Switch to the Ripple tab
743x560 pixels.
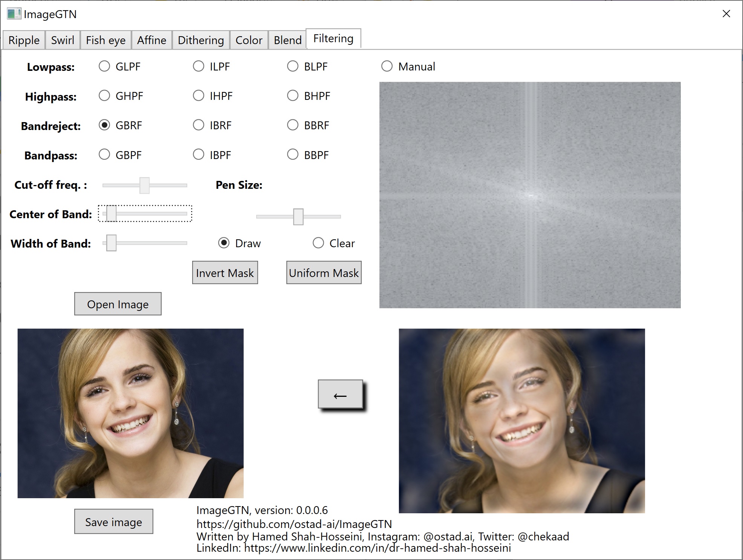[24, 40]
